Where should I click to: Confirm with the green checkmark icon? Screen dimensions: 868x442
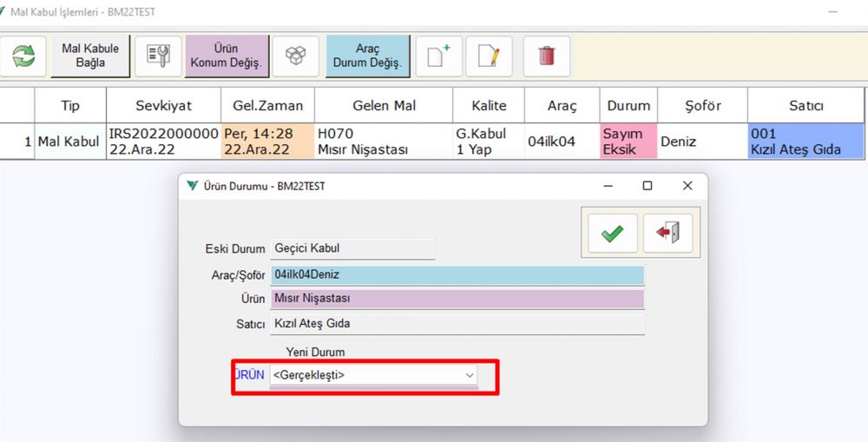point(612,233)
